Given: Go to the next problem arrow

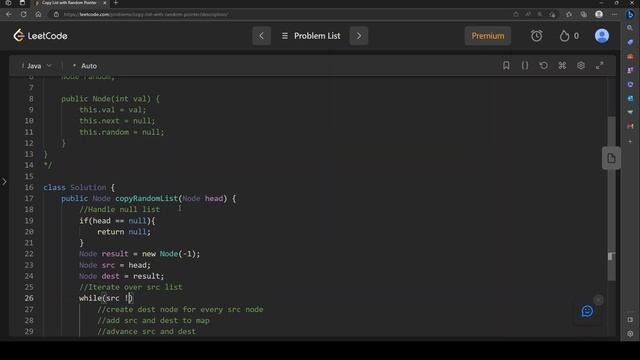Looking at the screenshot, I should pyautogui.click(x=359, y=36).
